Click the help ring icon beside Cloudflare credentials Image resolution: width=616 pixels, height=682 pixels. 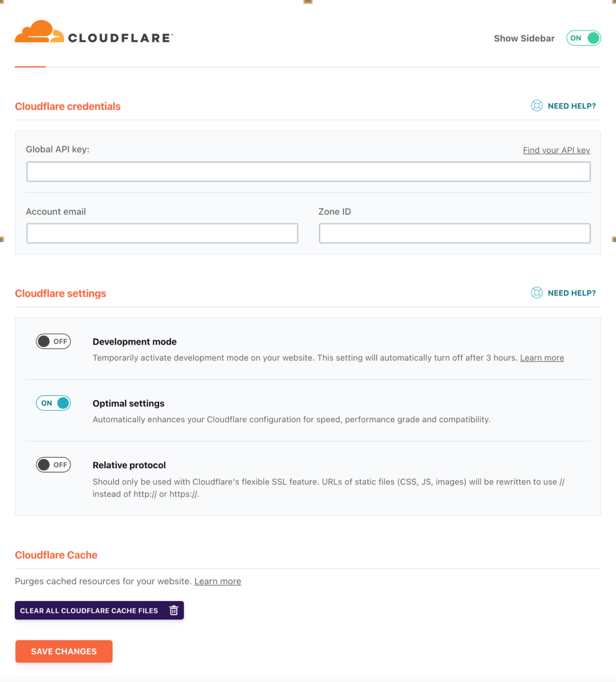point(537,106)
